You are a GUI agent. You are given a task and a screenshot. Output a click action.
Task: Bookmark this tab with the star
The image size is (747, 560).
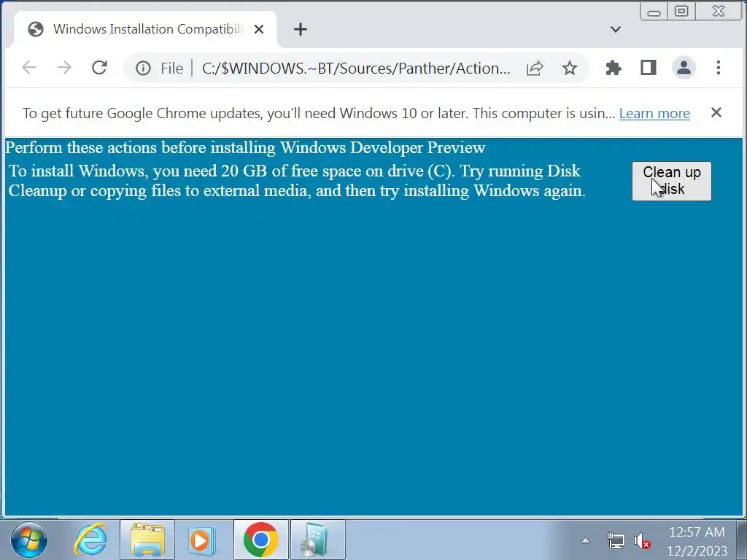[569, 68]
